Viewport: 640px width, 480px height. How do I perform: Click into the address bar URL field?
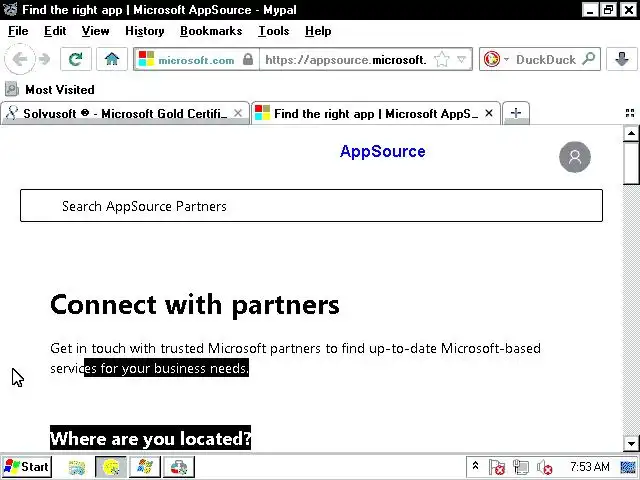346,60
